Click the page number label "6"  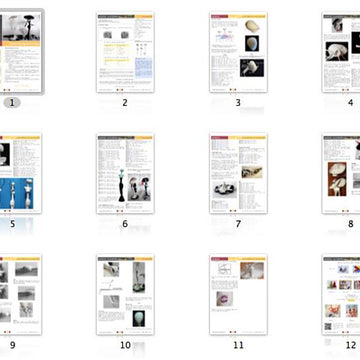coord(125,224)
